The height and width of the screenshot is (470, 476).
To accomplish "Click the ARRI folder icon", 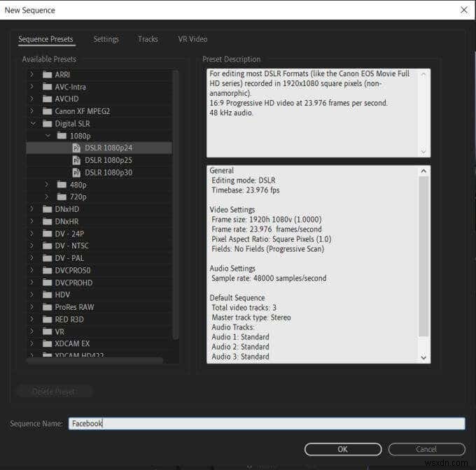I will tap(47, 75).
